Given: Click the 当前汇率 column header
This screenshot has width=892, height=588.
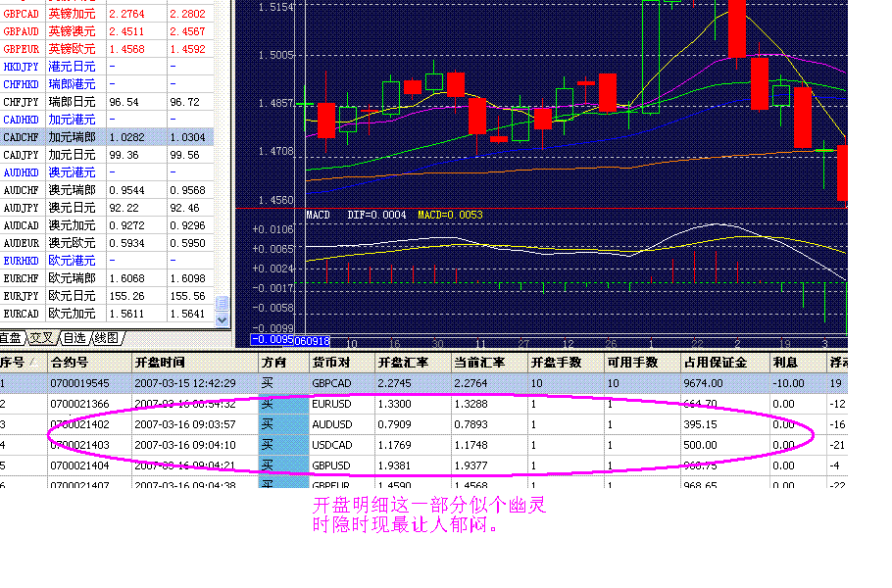Looking at the screenshot, I should pos(489,363).
